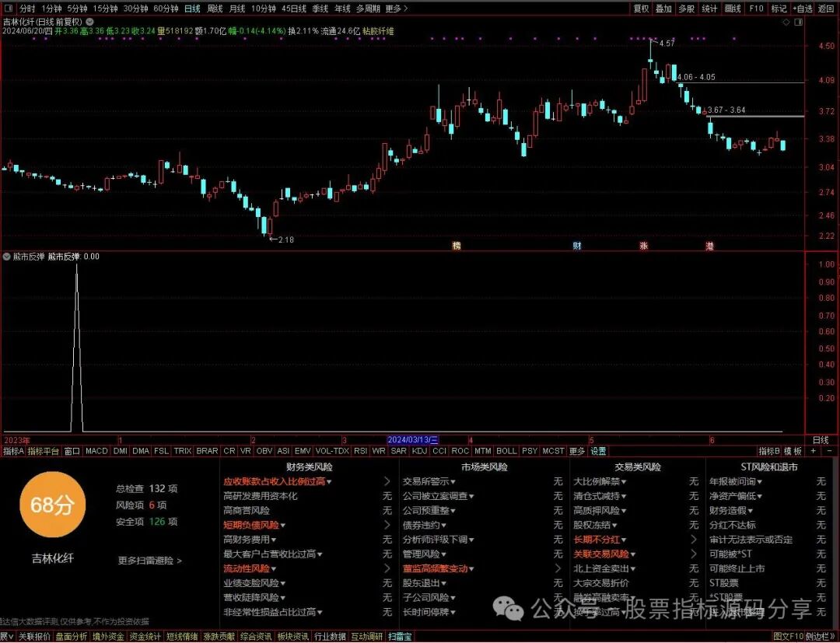Open 指标平台 indicator platform
Screen dimensions: 840x643
(x=44, y=451)
